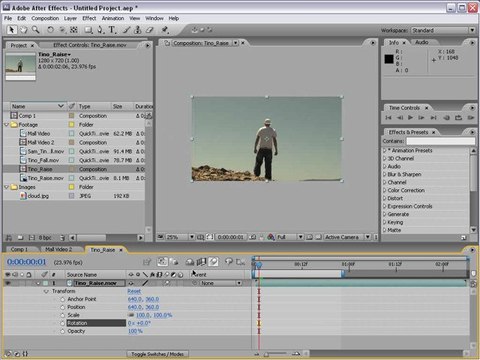480x360 pixels.
Task: Select the Hand tool
Action: [x=23, y=30]
